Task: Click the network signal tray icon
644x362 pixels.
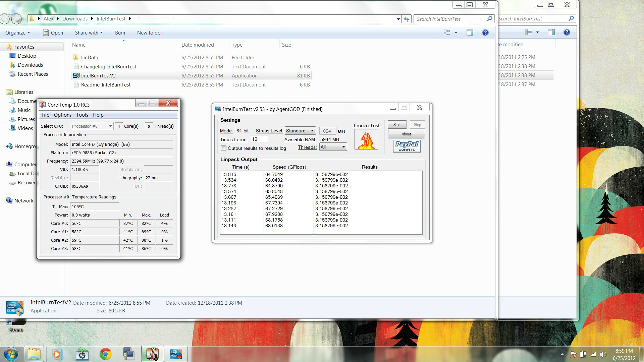Action: point(593,354)
